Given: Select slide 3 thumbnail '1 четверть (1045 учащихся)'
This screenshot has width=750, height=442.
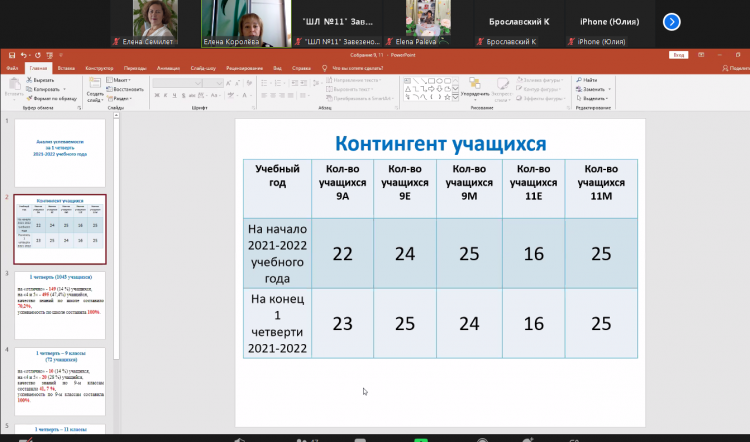Looking at the screenshot, I should point(60,305).
